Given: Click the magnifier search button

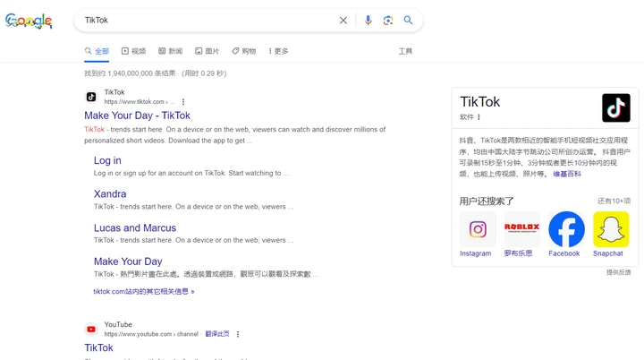Looking at the screenshot, I should [408, 21].
